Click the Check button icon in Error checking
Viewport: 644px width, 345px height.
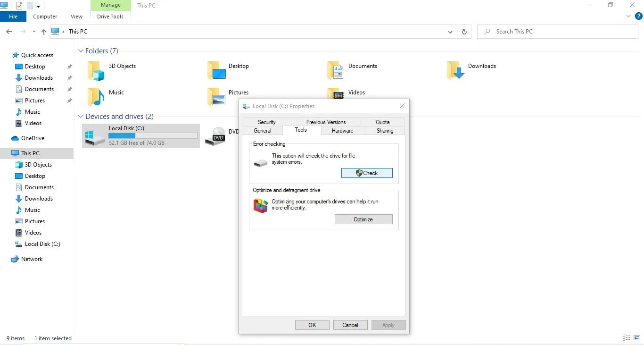(x=358, y=173)
